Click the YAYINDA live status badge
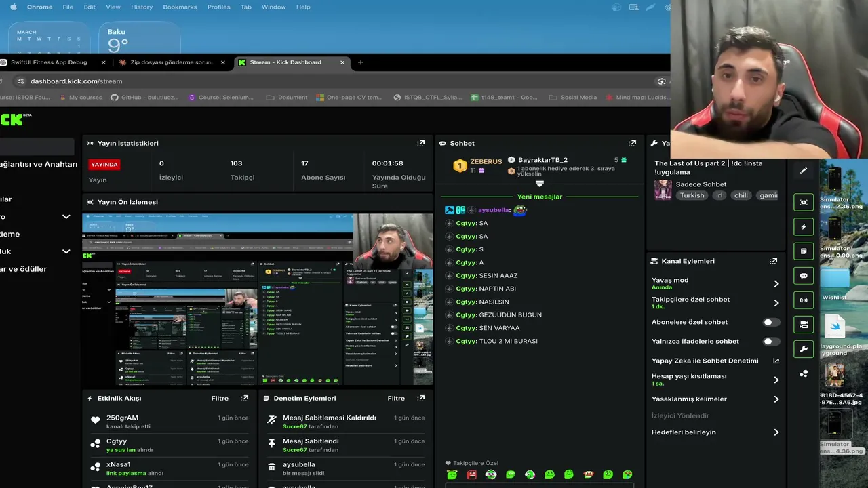Image resolution: width=868 pixels, height=488 pixels. click(104, 165)
